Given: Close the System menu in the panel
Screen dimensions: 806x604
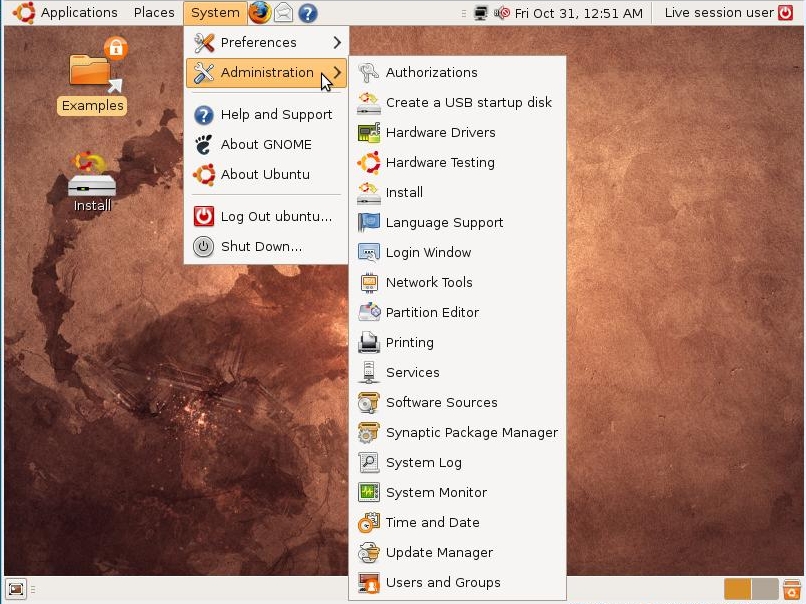Looking at the screenshot, I should tap(215, 13).
